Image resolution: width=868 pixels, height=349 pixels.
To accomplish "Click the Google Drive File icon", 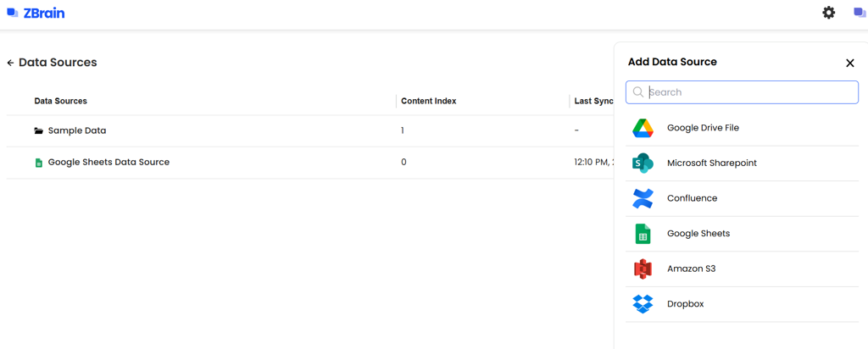I will 643,128.
